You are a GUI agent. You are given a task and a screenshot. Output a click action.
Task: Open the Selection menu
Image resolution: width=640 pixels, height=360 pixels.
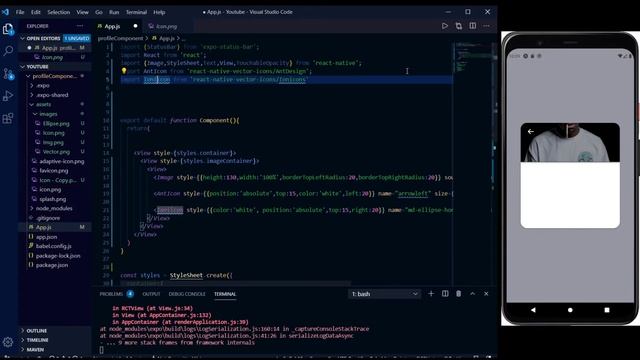[x=59, y=12]
